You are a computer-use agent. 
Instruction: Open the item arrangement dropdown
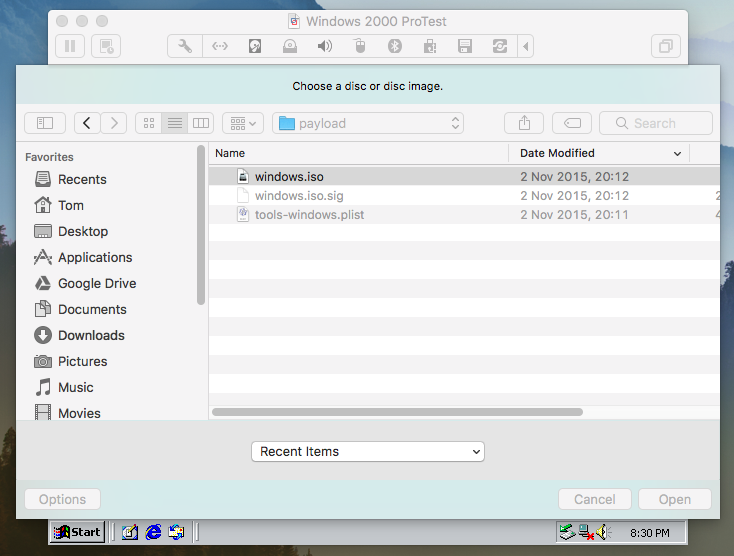tap(243, 123)
